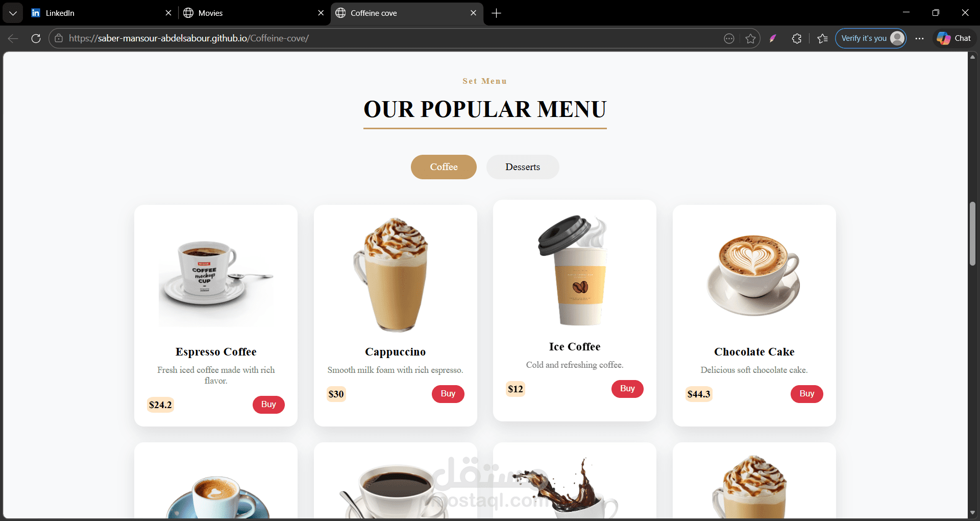
Task: Click the browser refresh icon
Action: tap(36, 38)
